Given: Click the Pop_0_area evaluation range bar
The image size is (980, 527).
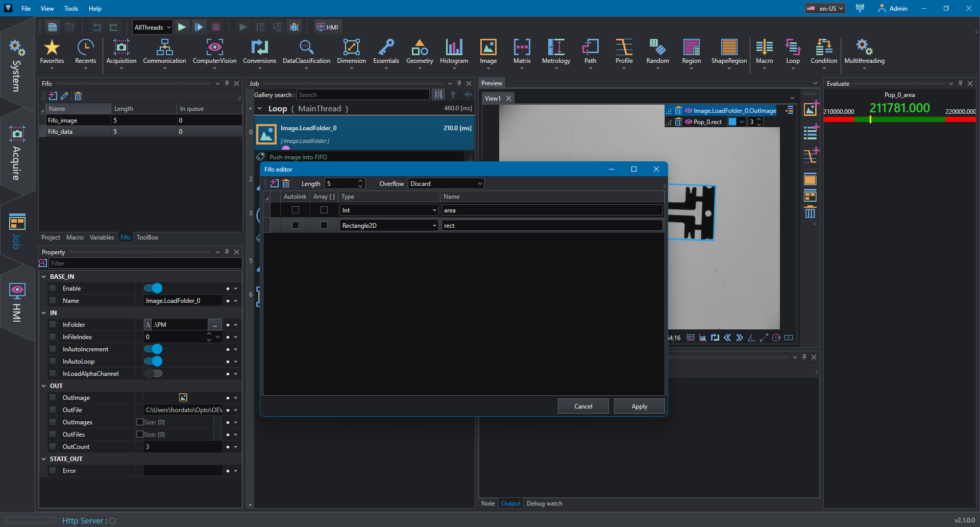Looking at the screenshot, I should (x=899, y=119).
